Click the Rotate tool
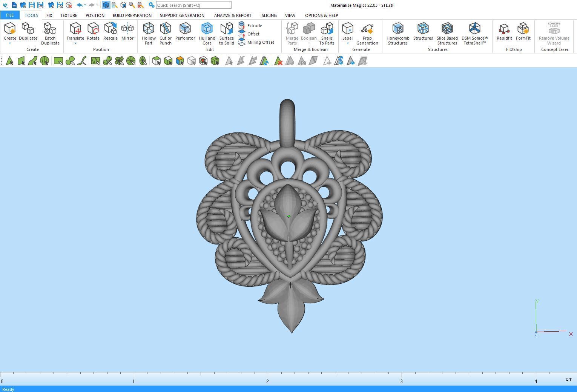This screenshot has width=577, height=392. tap(93, 31)
